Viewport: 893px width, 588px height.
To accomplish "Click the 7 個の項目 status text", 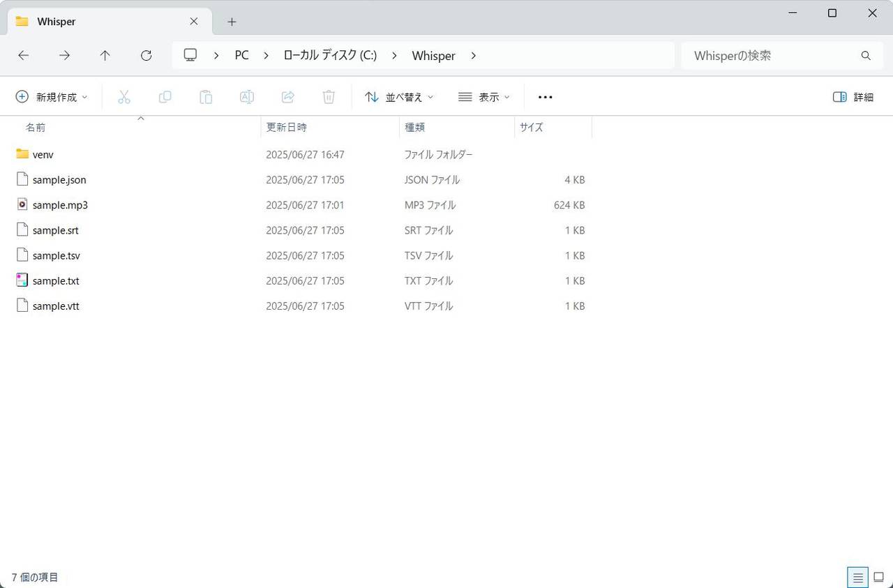I will tap(35, 578).
